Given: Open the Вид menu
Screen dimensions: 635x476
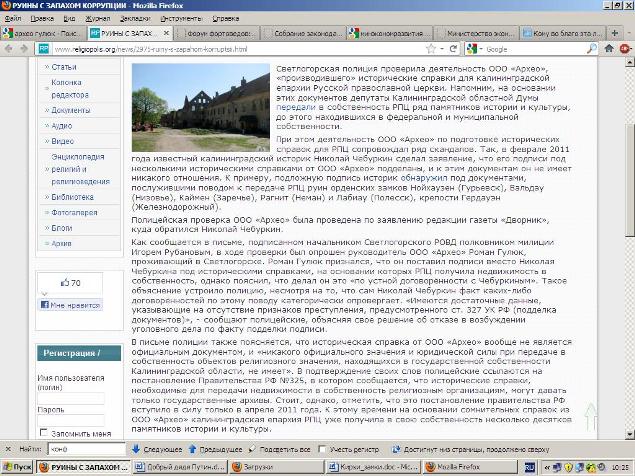Looking at the screenshot, I should [69, 19].
